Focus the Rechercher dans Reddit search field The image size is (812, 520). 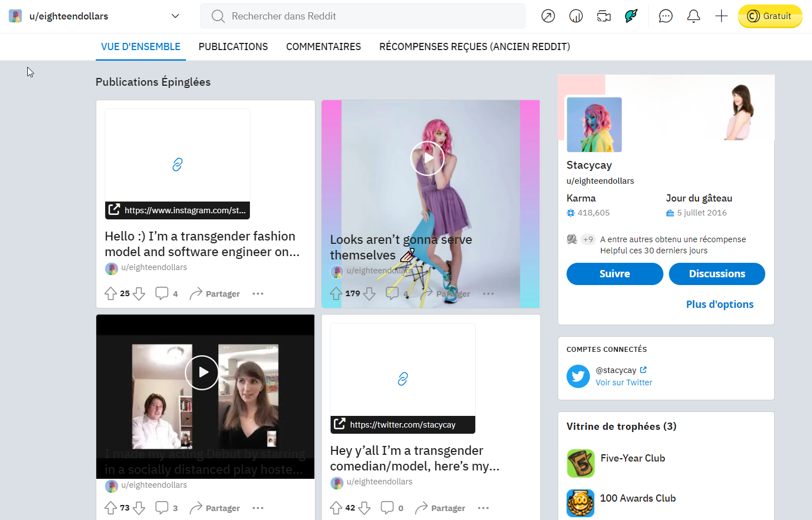pyautogui.click(x=363, y=16)
